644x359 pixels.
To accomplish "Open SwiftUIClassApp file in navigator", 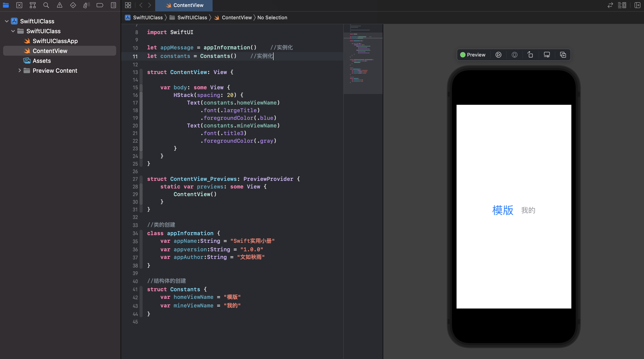I will 55,41.
